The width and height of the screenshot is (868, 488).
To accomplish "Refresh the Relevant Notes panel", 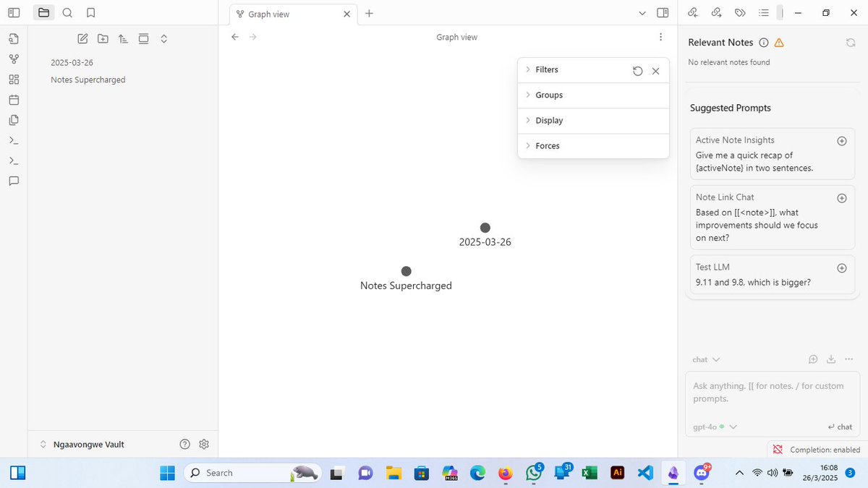I will pyautogui.click(x=851, y=43).
